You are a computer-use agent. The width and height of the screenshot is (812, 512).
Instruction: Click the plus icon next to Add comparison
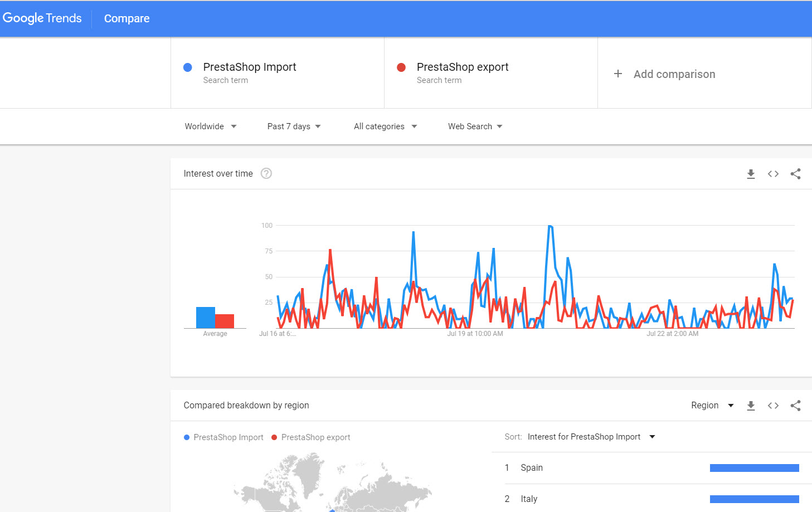[x=617, y=74]
